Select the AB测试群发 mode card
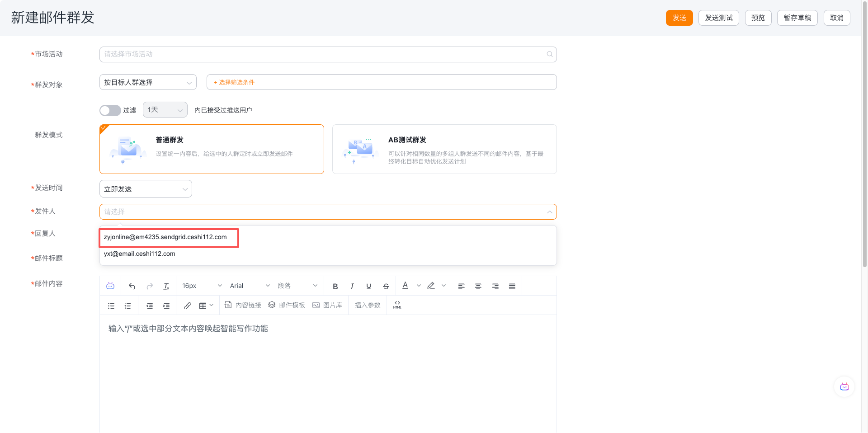This screenshot has width=868, height=433. pyautogui.click(x=444, y=149)
